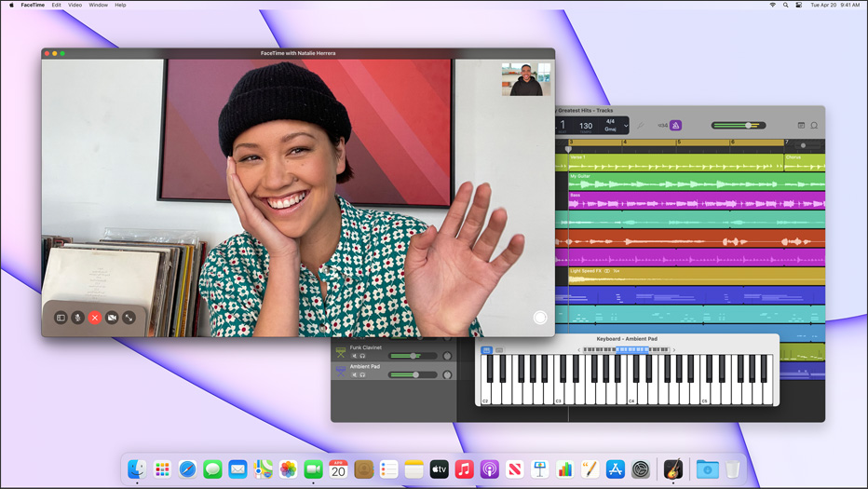End the FaceTime call with red button
This screenshot has width=868, height=489.
pos(95,318)
